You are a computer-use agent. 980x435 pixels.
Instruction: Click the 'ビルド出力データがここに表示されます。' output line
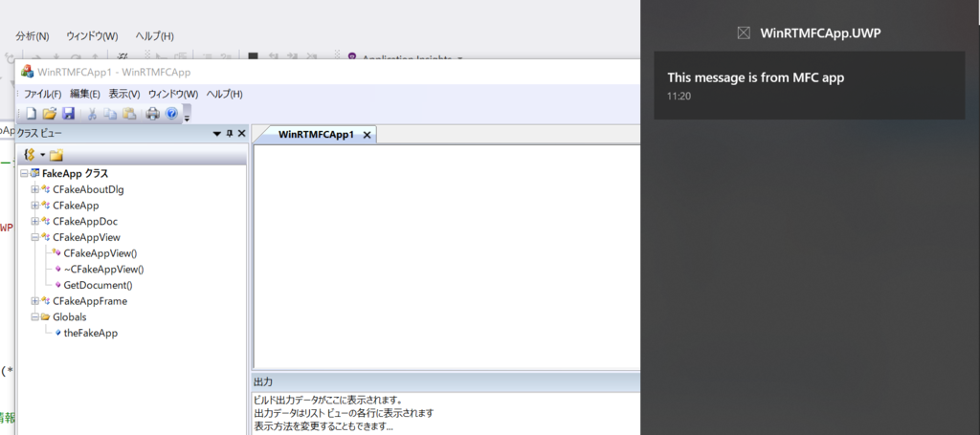(328, 400)
